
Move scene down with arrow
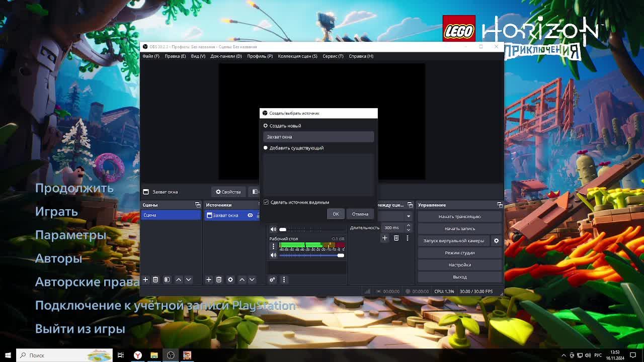coord(189,280)
